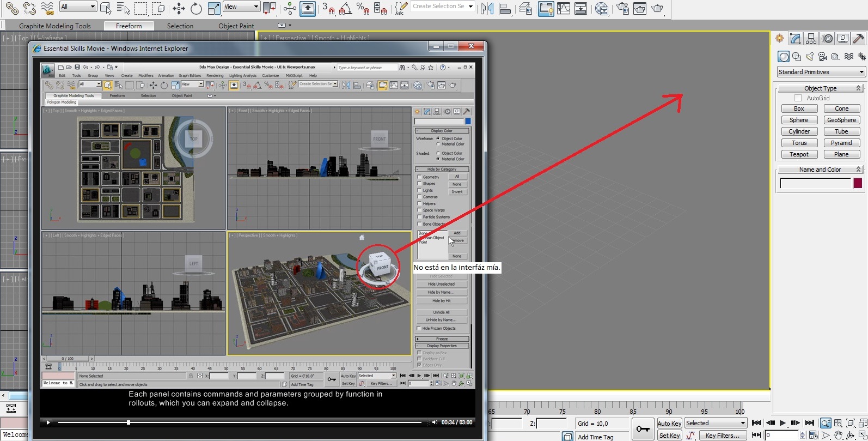Open the Key Filters dialog
Viewport: 868px width, 441px height.
click(723, 436)
